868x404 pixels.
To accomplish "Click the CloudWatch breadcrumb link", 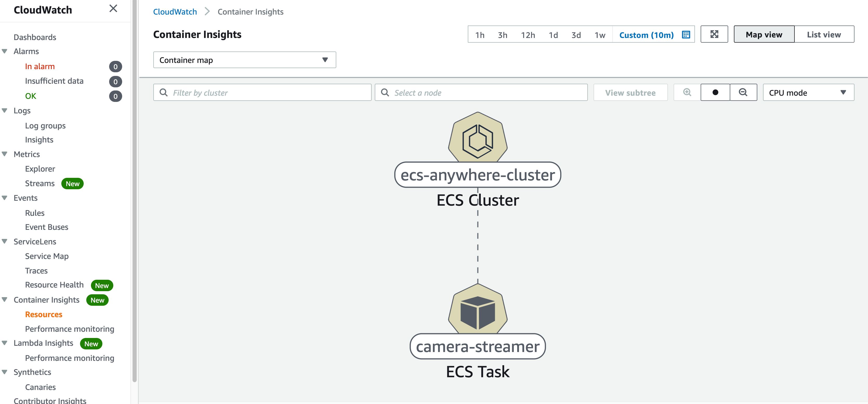I will (175, 12).
